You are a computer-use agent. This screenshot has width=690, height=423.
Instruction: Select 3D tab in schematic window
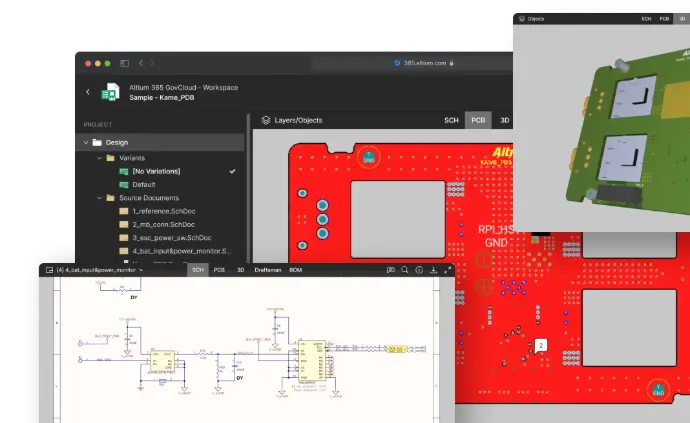(x=240, y=270)
